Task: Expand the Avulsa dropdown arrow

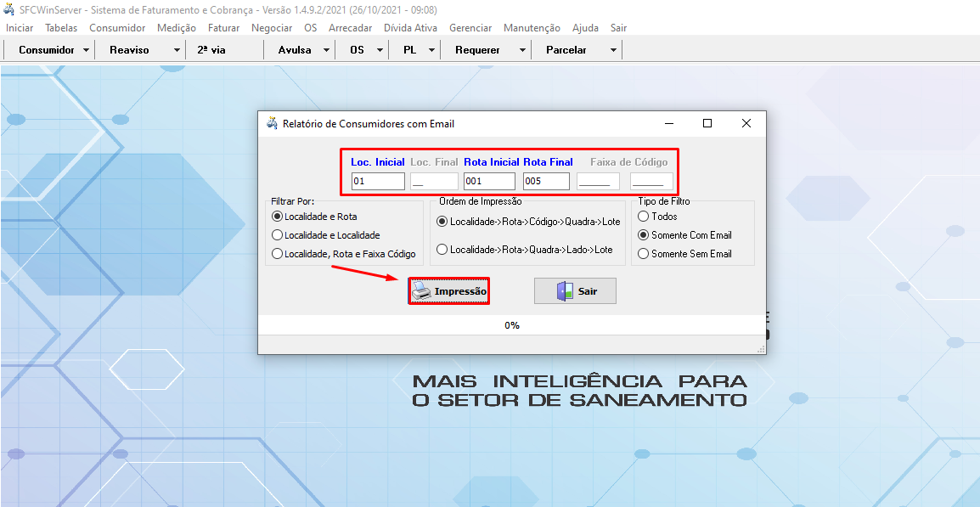Action: tap(326, 49)
